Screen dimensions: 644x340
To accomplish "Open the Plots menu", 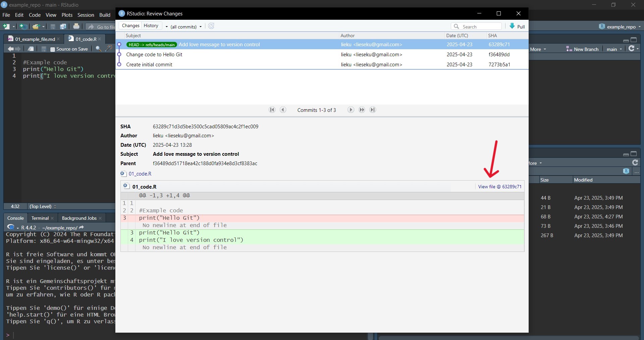I will 67,15.
